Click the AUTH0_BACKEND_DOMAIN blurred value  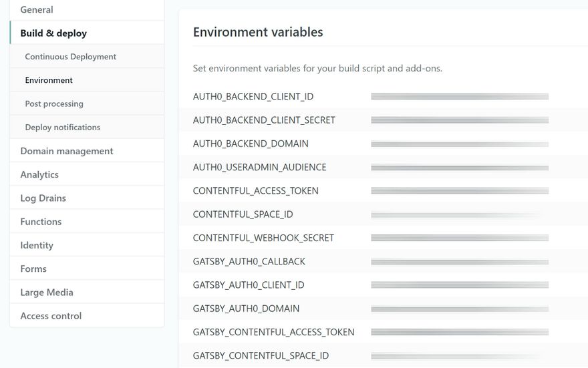pyautogui.click(x=459, y=144)
